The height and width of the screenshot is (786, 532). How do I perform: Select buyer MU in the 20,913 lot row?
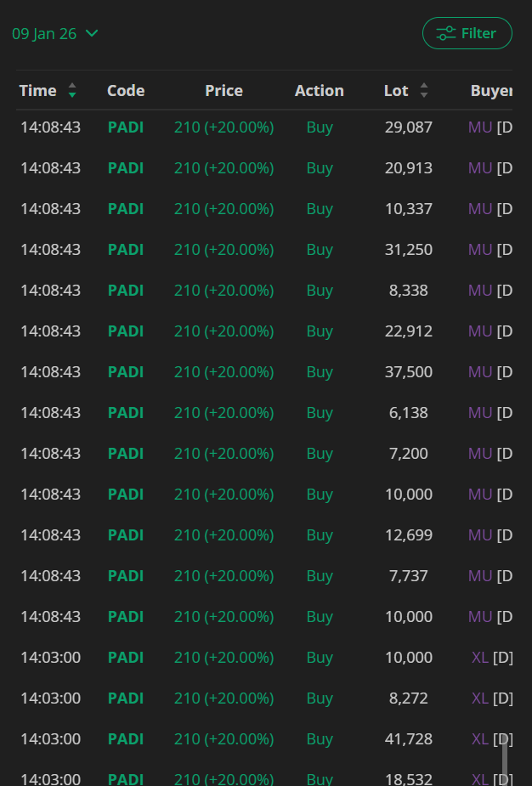pos(480,168)
